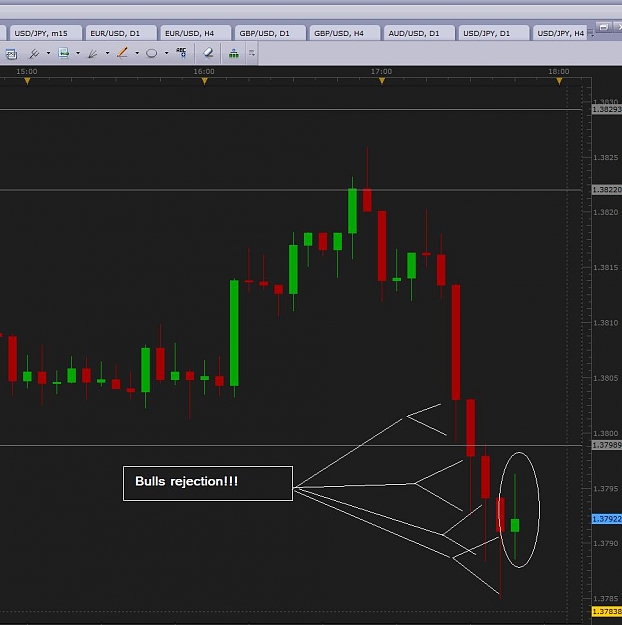Click the leftmost chart window toolbar icon
Viewport: 622px width, 625px height.
[x=11, y=53]
